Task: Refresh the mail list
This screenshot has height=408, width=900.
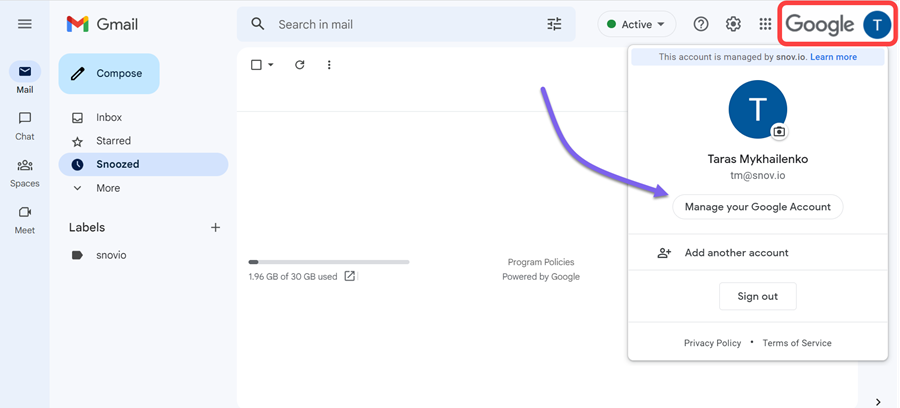Action: [x=300, y=65]
